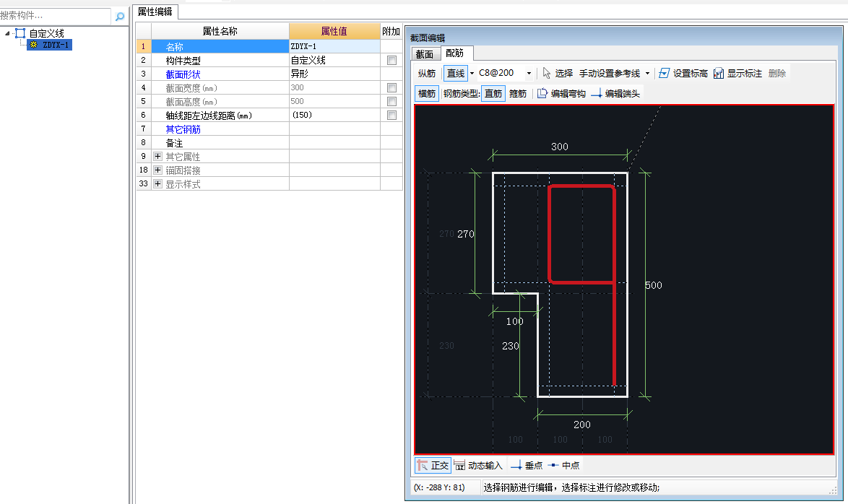Click the 属性值 column header
The height and width of the screenshot is (504, 848).
(x=334, y=31)
